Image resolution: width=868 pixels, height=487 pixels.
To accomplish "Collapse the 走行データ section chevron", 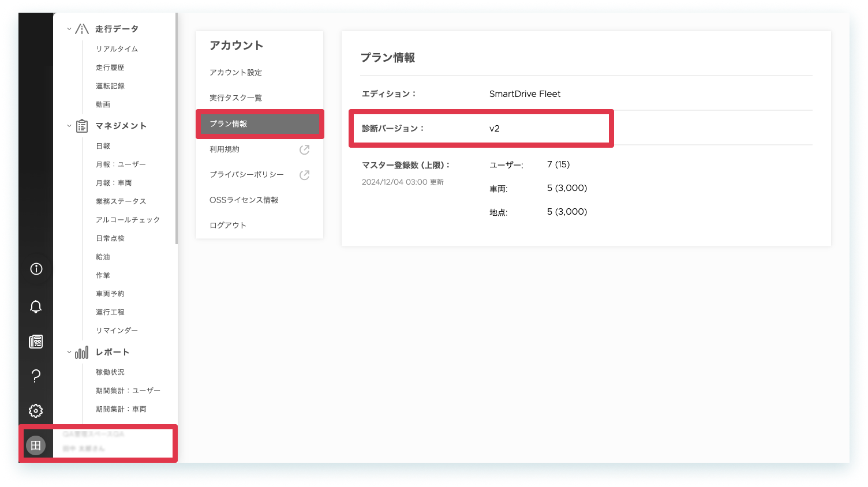I will click(69, 29).
